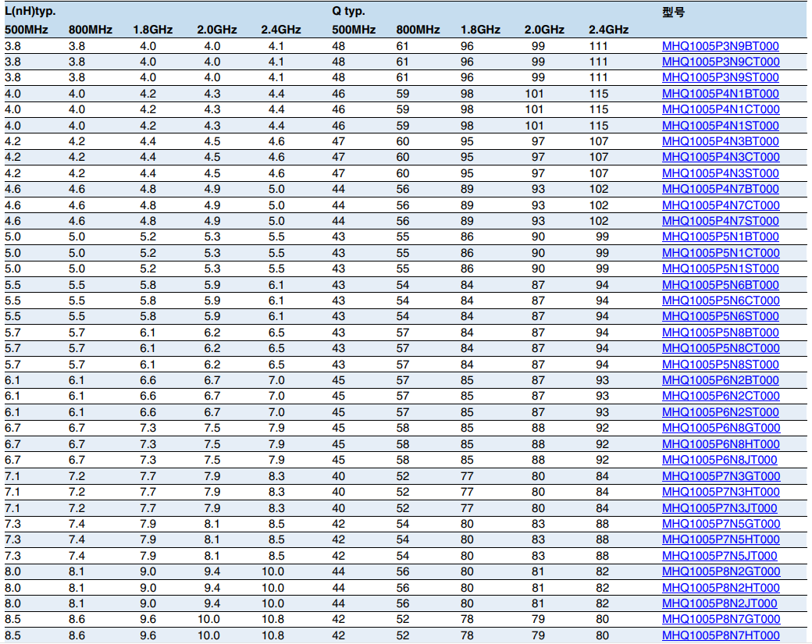
Task: Go to the MHQ1005P7N5HT000 link
Action: (721, 540)
